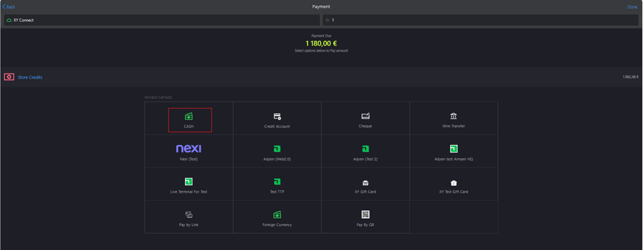This screenshot has height=250, width=644.
Task: Select the Live Terminal For Test icon
Action: pyautogui.click(x=189, y=181)
